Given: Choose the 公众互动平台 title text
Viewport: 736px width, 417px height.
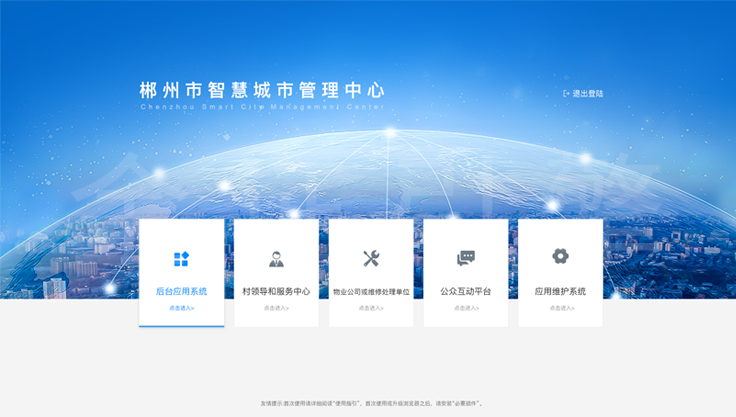Looking at the screenshot, I should [x=466, y=291].
